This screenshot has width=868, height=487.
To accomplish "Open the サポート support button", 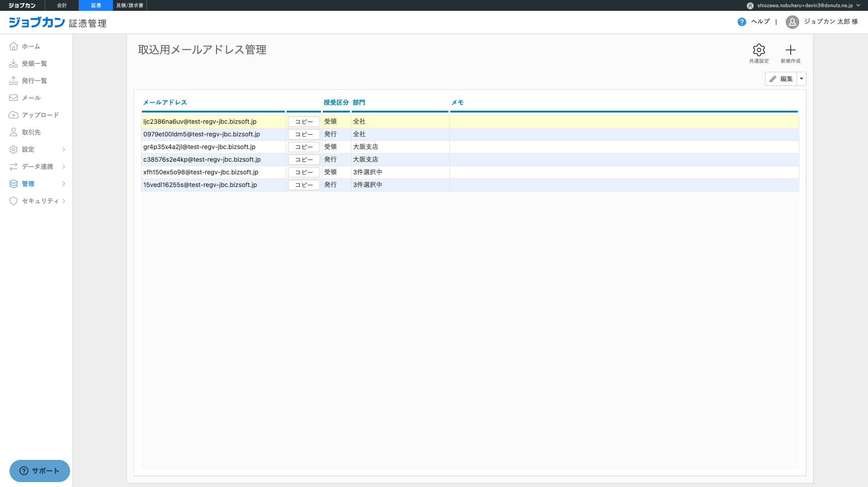I will (x=40, y=471).
